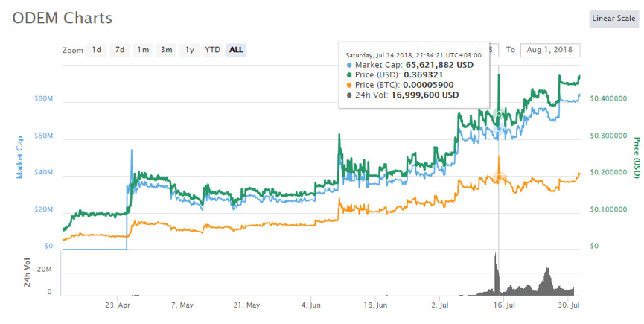Click the 7. May date label
644x324 pixels.
pos(182,305)
